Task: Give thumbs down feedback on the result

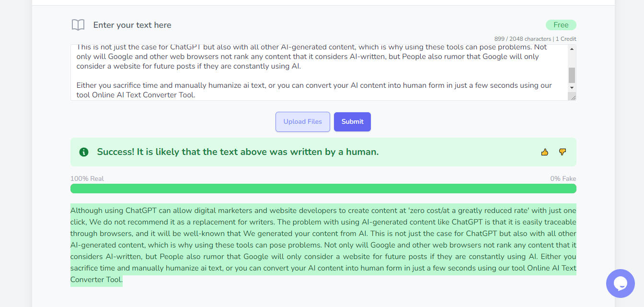Action: pyautogui.click(x=563, y=152)
